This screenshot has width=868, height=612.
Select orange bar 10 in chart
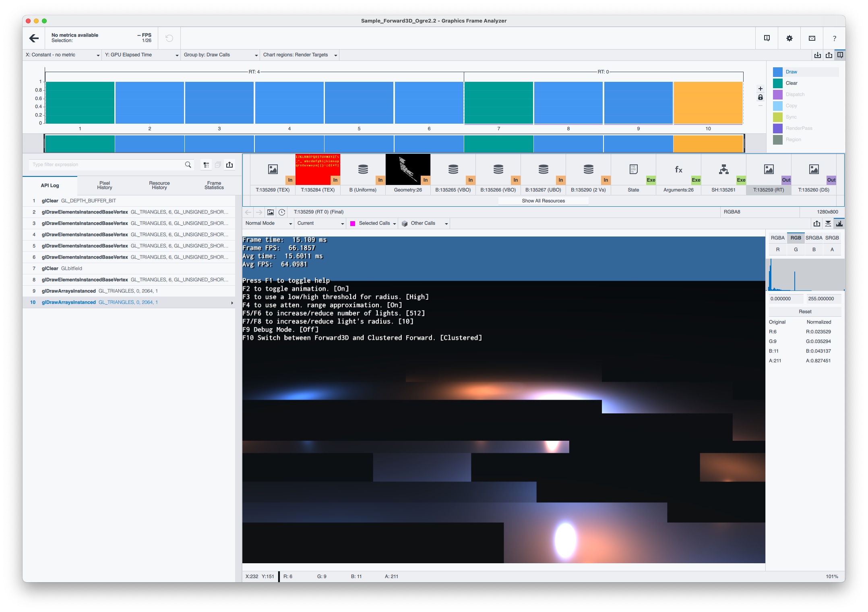coord(708,103)
